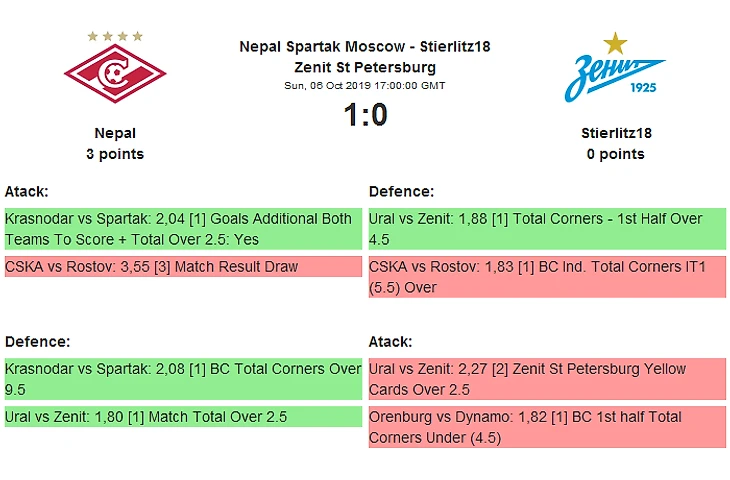This screenshot has width=730, height=480.
Task: Select Ural vs Zenit Total Corners 1st Half bet
Action: click(547, 229)
